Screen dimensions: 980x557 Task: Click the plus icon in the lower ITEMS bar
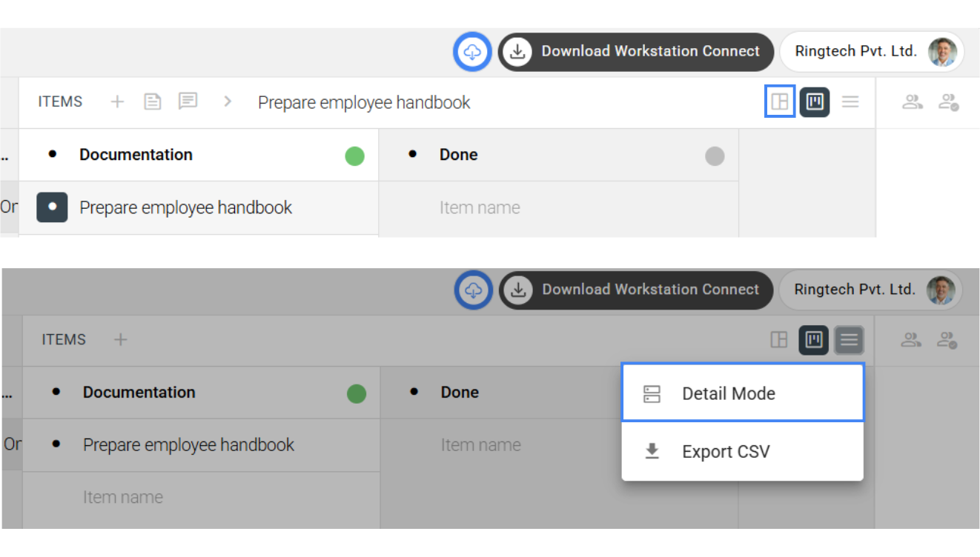120,340
